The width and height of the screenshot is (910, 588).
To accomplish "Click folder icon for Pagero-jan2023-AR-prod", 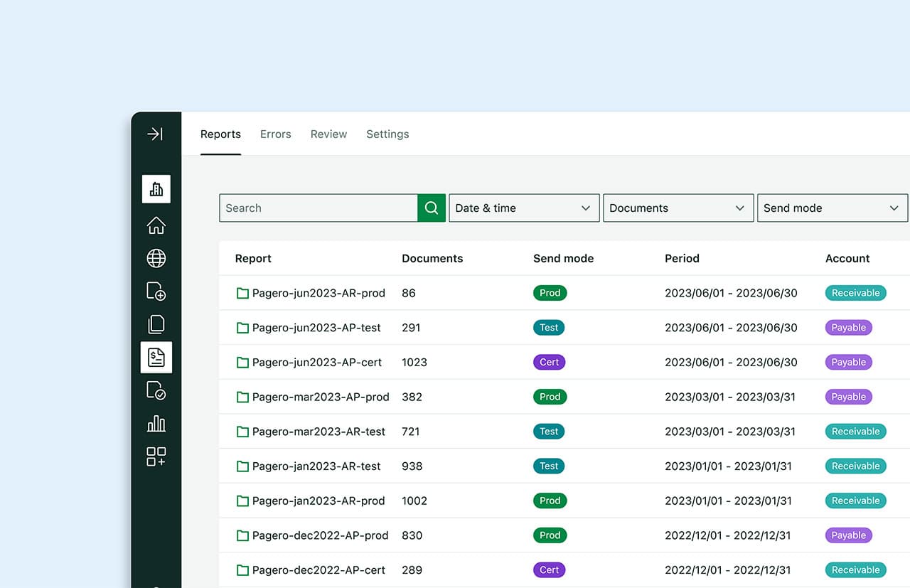I will [242, 501].
